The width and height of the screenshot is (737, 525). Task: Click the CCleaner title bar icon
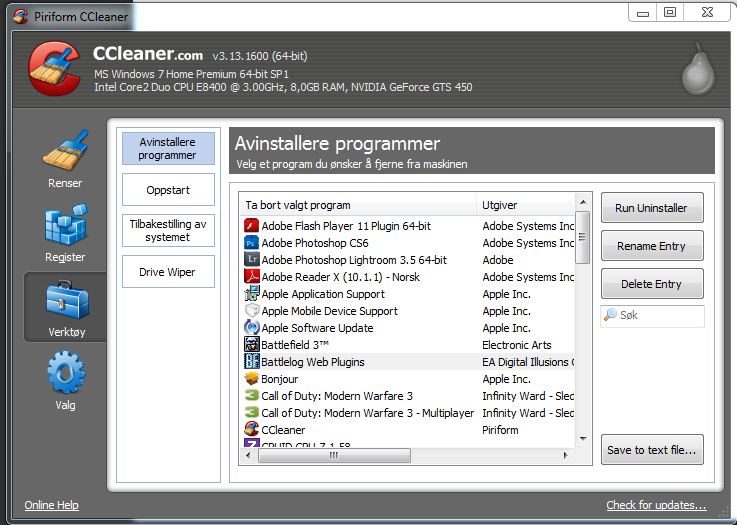click(20, 16)
